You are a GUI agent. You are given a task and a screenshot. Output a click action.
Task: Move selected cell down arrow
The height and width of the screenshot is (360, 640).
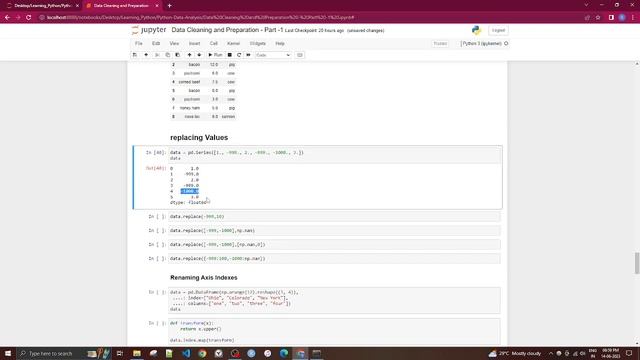point(199,55)
